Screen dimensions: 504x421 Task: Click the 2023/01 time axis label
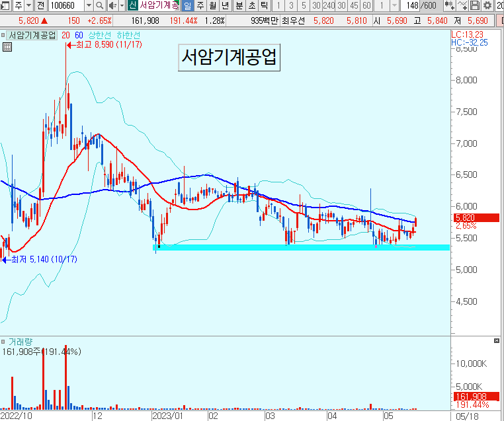tap(167, 416)
